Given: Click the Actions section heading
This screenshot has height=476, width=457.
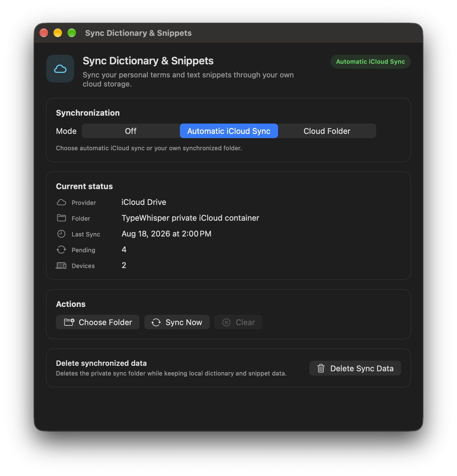Looking at the screenshot, I should (x=71, y=304).
